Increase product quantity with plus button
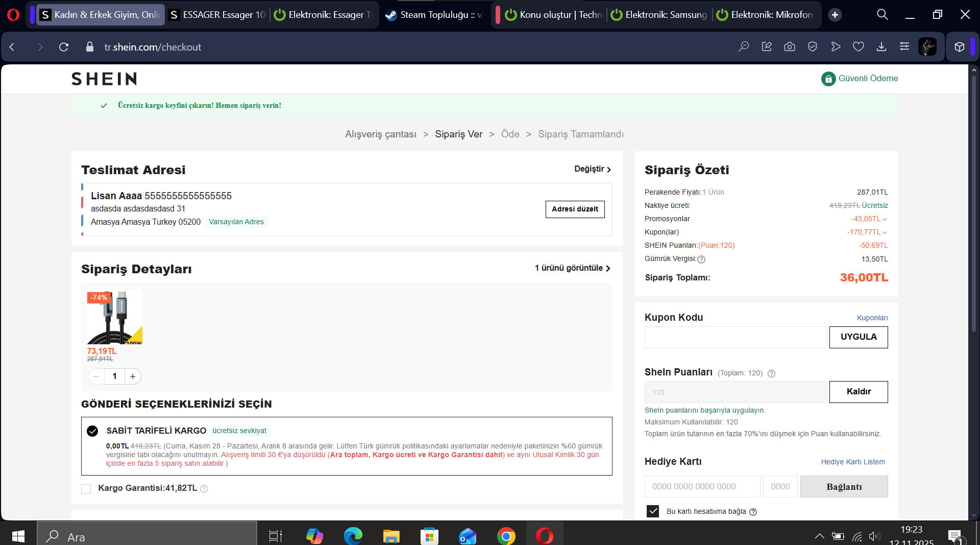Screen dimensions: 980x545 coord(133,376)
